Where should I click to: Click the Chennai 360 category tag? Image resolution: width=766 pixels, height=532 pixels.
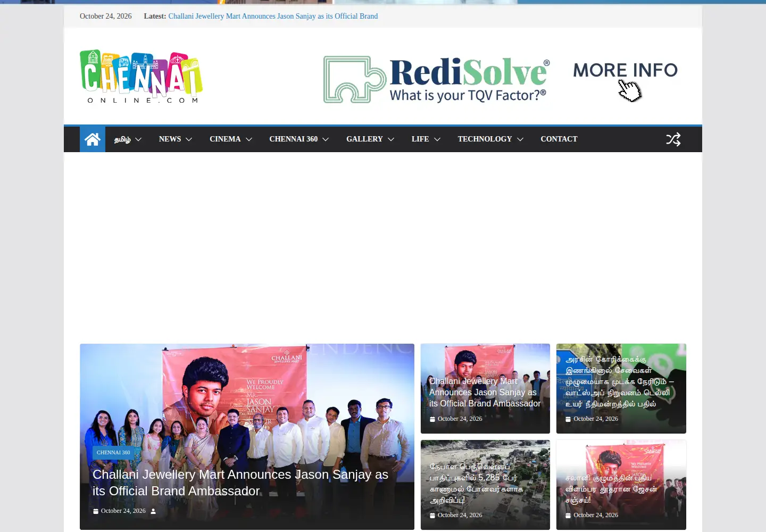pos(113,453)
